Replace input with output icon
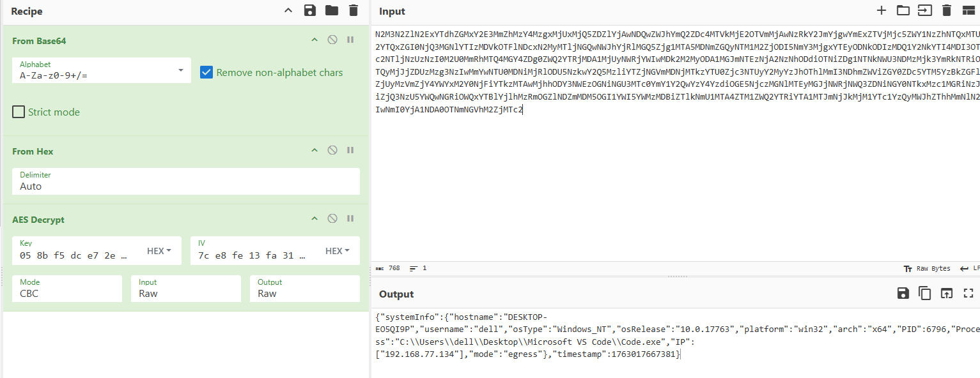The height and width of the screenshot is (378, 980). [946, 294]
